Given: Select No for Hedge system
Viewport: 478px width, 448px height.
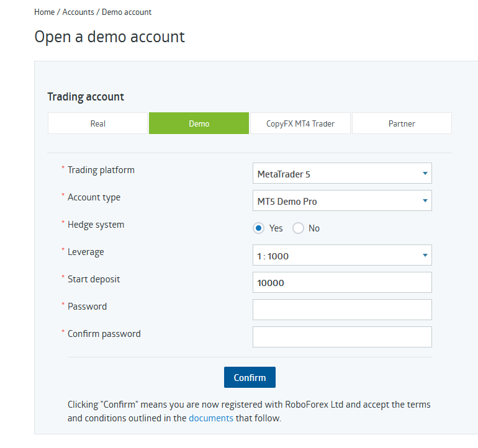Looking at the screenshot, I should (299, 228).
